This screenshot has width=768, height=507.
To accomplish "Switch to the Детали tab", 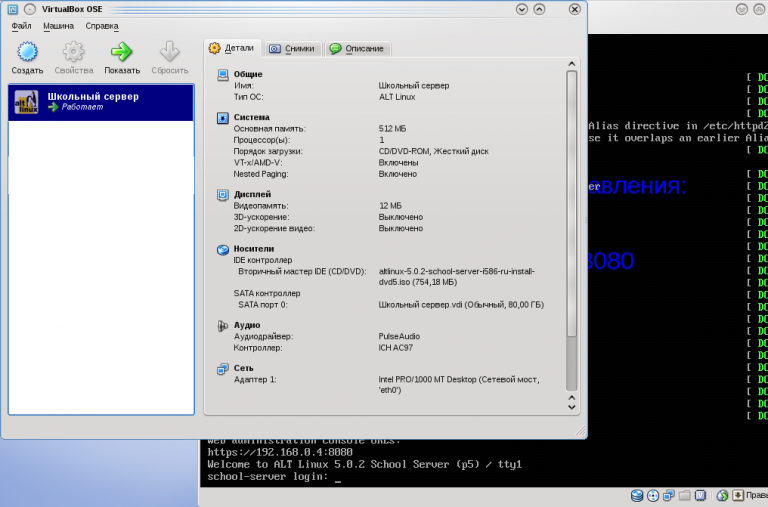I will (232, 48).
